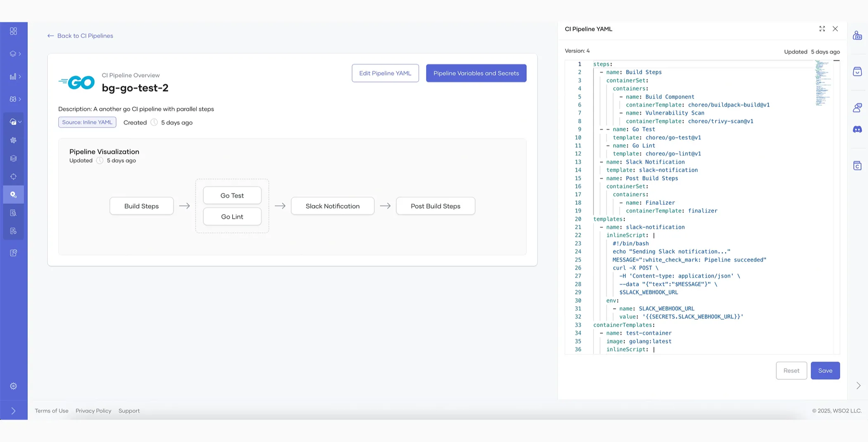Click the Privacy Policy footer link
The height and width of the screenshot is (442, 868).
(x=93, y=411)
